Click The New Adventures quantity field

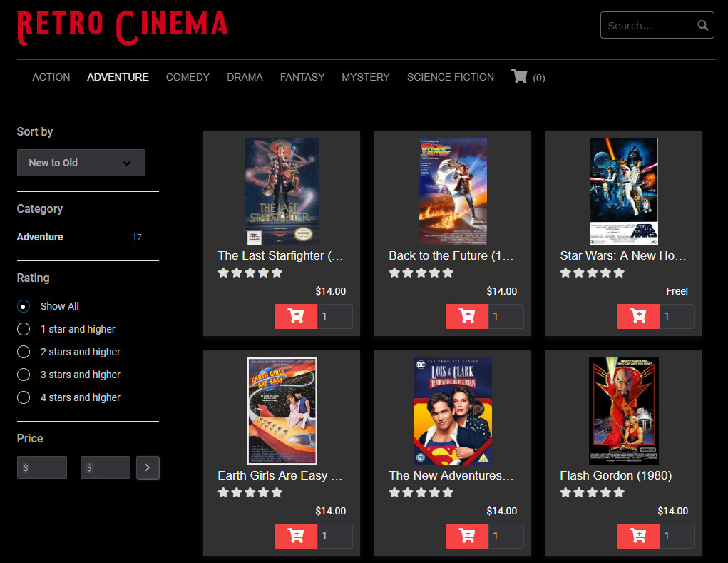[x=506, y=536]
